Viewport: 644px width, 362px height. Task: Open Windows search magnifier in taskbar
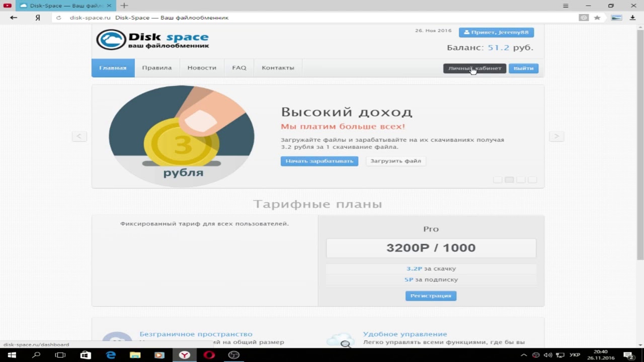(36, 355)
